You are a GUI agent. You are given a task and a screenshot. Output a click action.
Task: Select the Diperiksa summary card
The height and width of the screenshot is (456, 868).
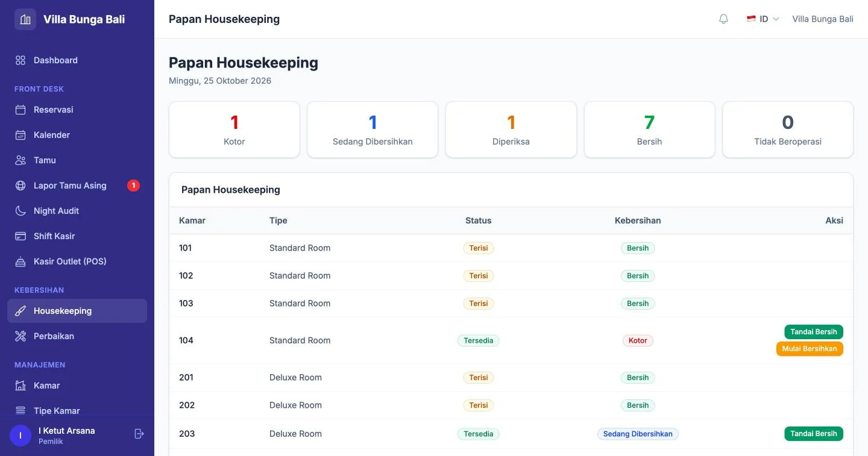point(511,130)
